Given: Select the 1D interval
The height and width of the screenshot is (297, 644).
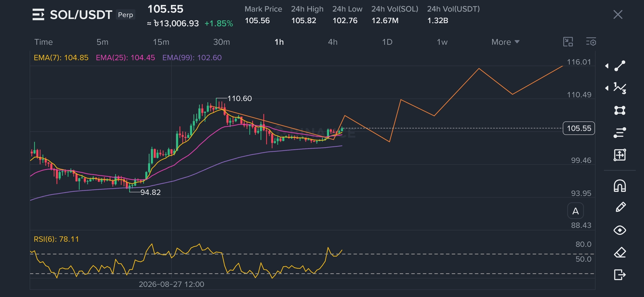Looking at the screenshot, I should [x=387, y=42].
